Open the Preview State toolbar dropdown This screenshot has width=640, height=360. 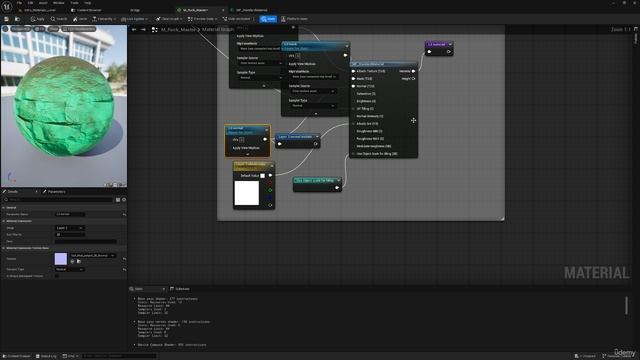coord(202,19)
